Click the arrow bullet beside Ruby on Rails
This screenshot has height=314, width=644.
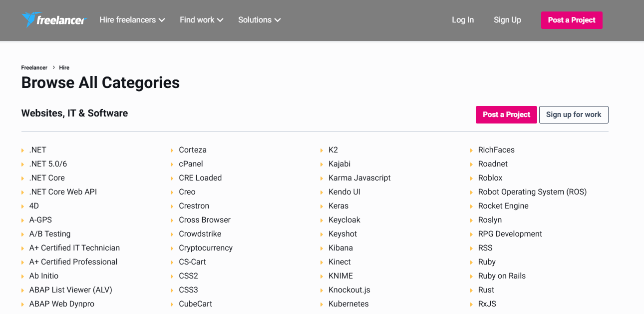click(x=472, y=276)
